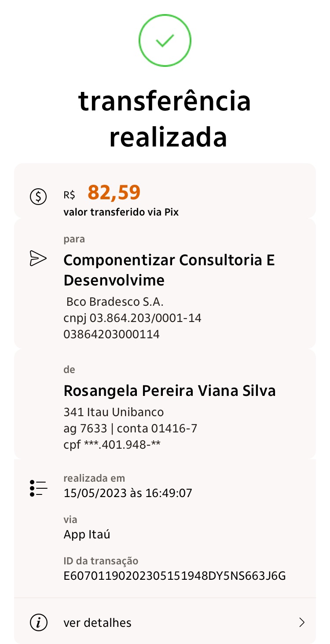Click the info circle icon
Screen dimensions: 330x644
[x=38, y=622]
